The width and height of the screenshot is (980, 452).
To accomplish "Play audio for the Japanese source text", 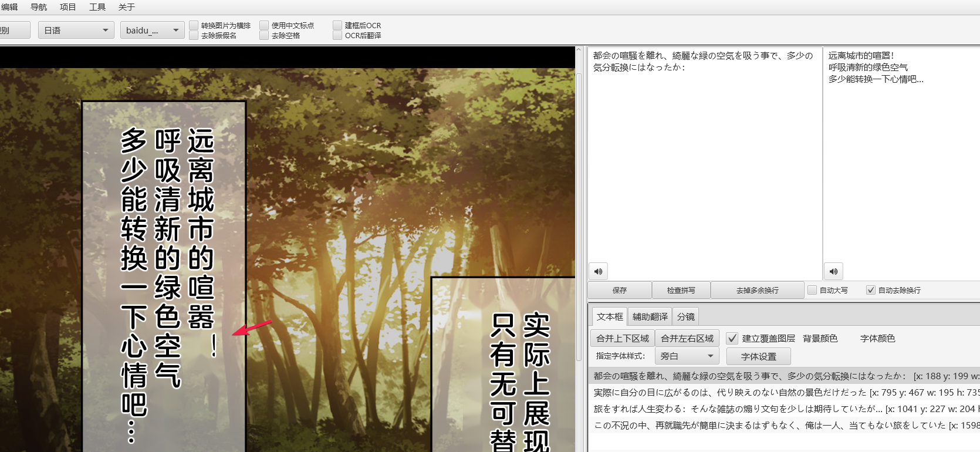I will tap(598, 271).
